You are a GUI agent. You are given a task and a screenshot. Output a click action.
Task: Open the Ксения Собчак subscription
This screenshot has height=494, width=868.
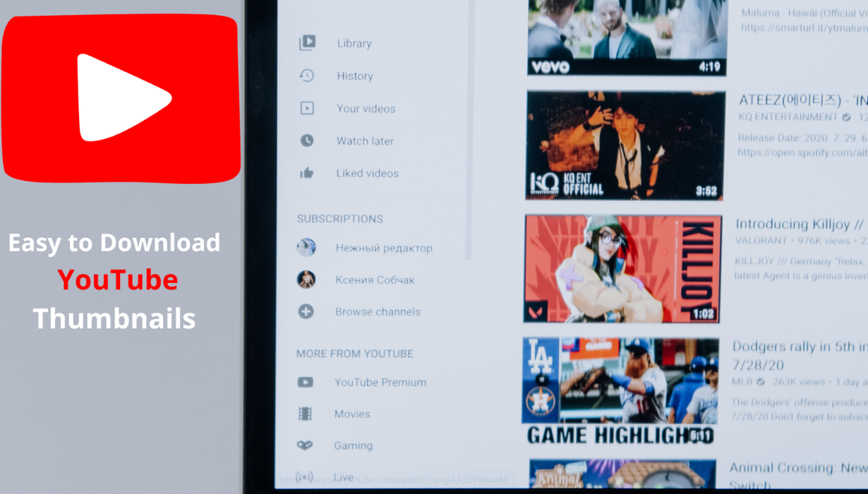pyautogui.click(x=375, y=280)
